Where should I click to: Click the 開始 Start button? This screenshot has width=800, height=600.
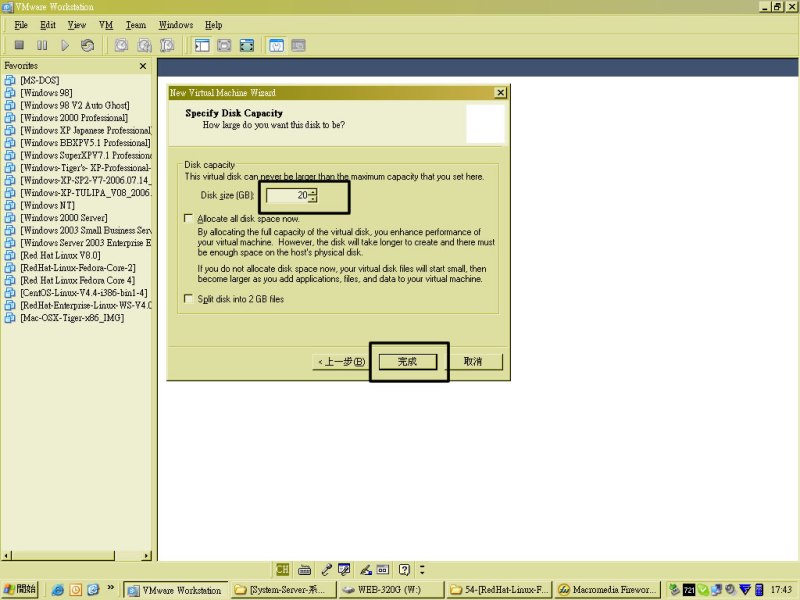pos(19,589)
